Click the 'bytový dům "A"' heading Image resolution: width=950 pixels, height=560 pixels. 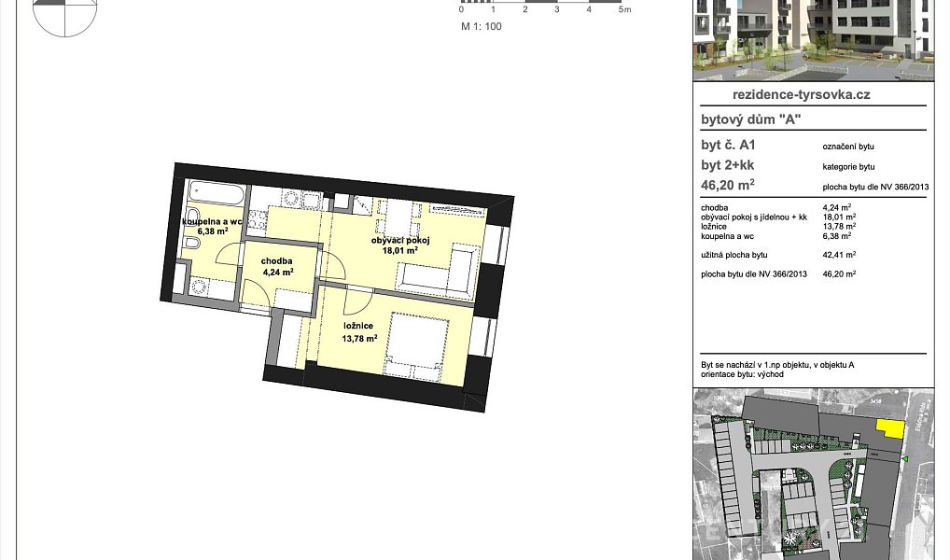[750, 119]
